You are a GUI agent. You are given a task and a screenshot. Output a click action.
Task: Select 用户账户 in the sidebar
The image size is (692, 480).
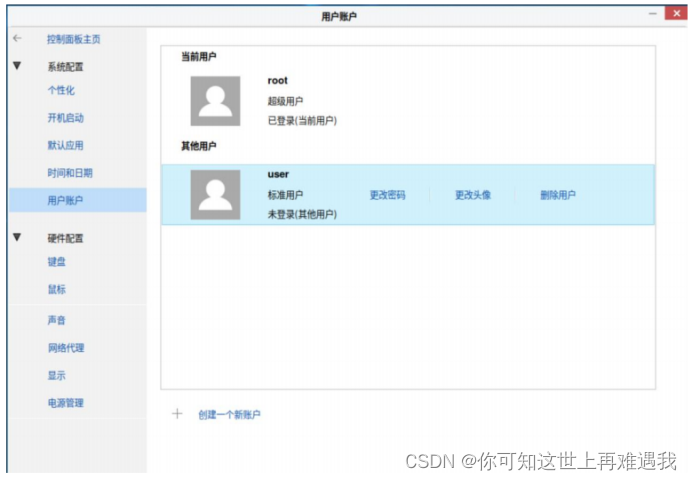click(x=78, y=200)
